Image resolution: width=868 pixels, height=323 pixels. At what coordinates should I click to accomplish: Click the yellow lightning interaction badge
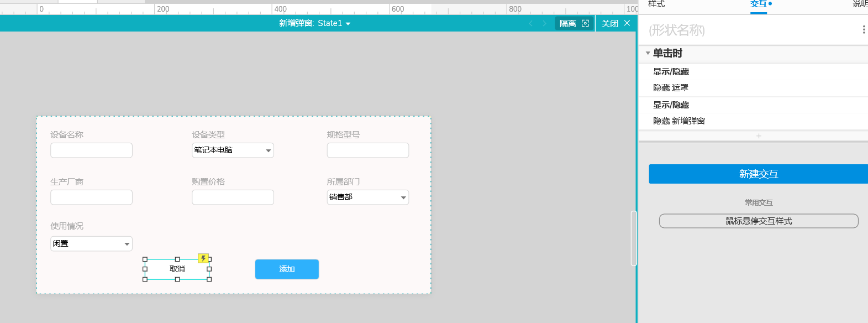pyautogui.click(x=203, y=258)
